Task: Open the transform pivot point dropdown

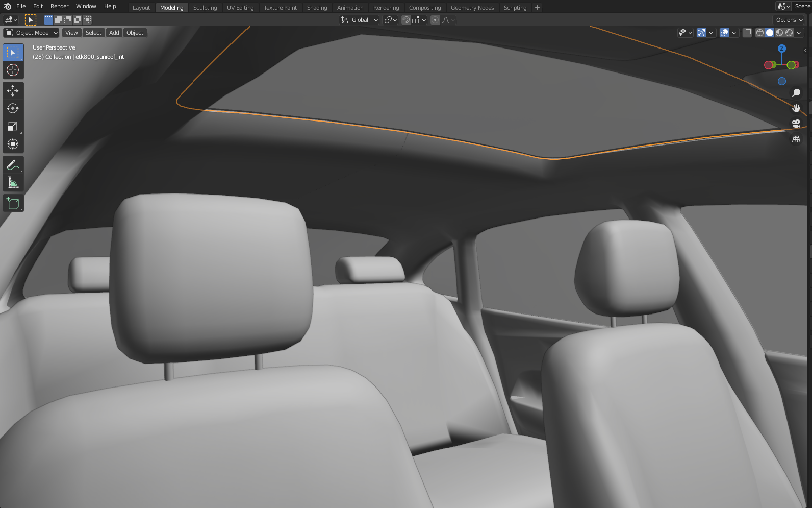Action: point(390,20)
